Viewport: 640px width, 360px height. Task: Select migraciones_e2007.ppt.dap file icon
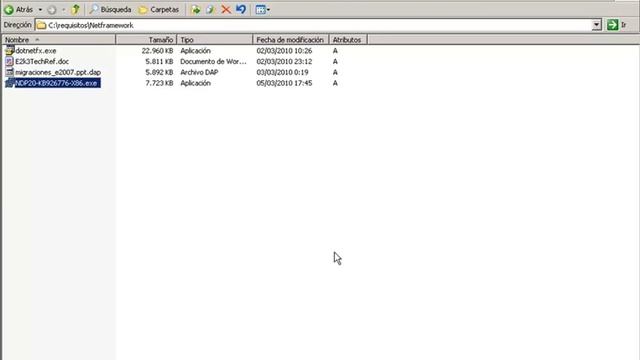[x=10, y=72]
